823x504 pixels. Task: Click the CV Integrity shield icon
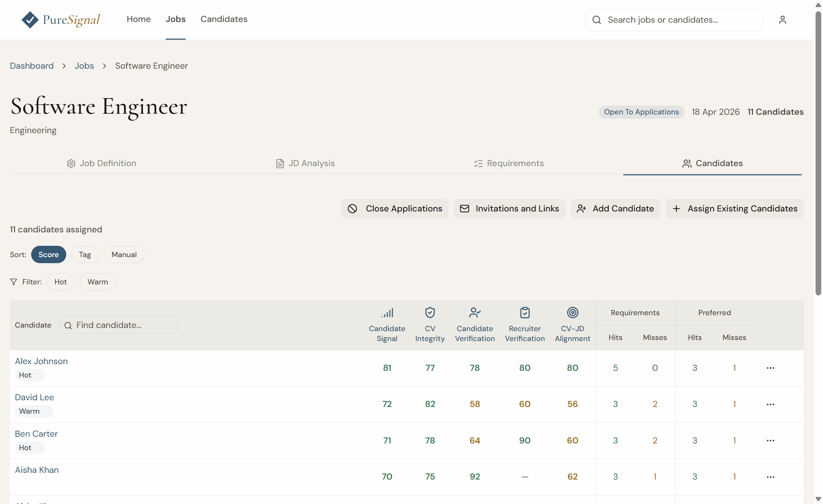(x=430, y=313)
